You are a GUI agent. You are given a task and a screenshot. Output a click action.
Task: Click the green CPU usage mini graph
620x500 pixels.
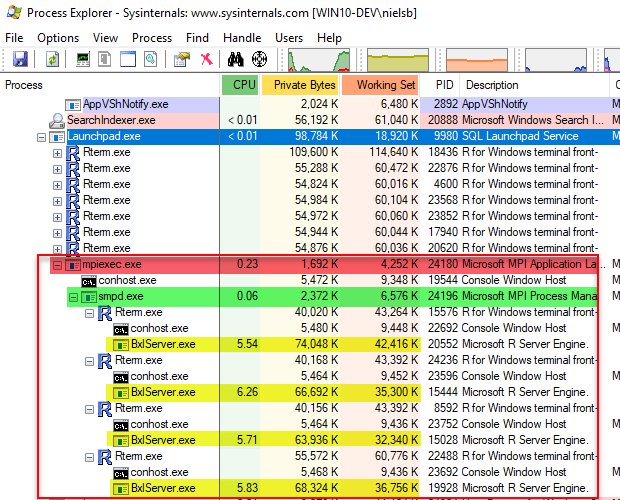319,60
